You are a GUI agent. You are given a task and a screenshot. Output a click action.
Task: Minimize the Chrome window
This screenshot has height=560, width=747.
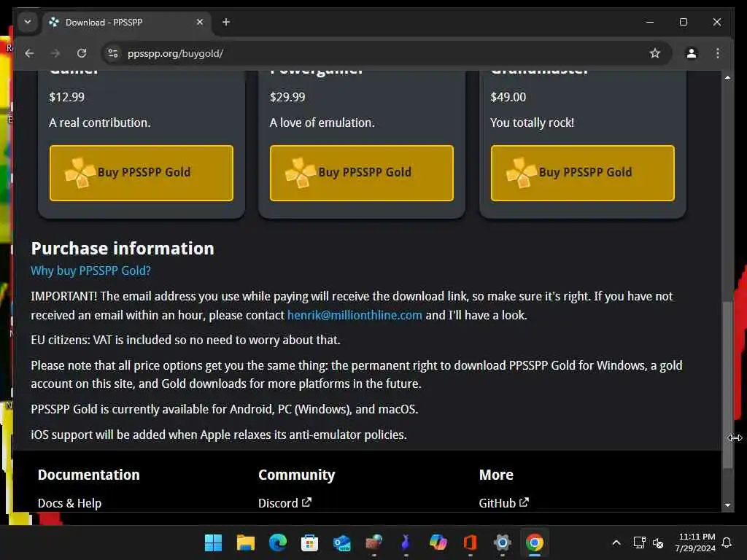(649, 22)
